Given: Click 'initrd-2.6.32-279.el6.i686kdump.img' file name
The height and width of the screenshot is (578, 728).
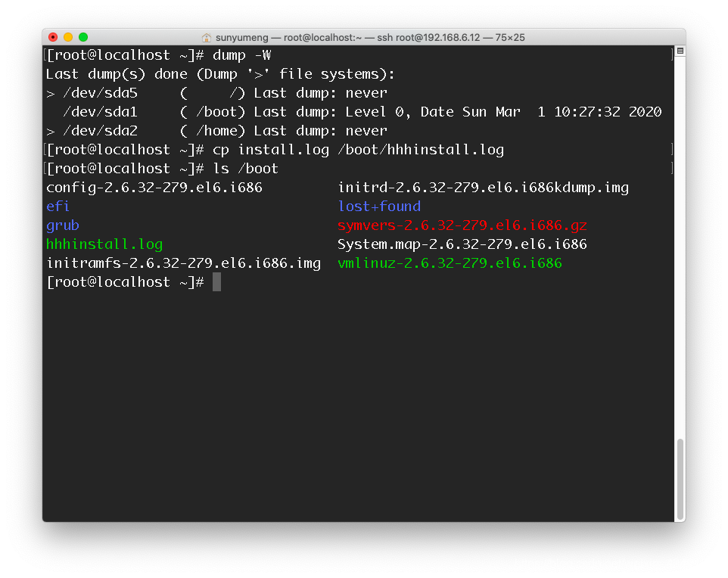Looking at the screenshot, I should (x=484, y=188).
